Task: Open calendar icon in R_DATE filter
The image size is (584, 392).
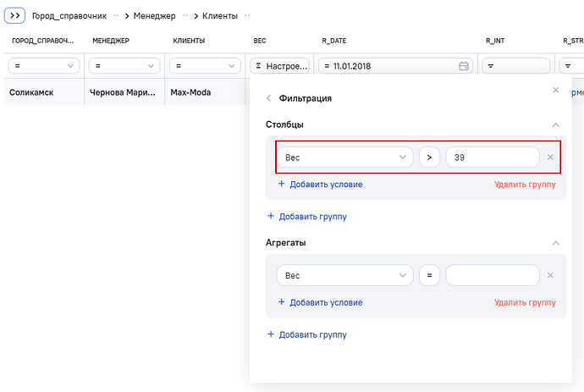Action: [463, 66]
